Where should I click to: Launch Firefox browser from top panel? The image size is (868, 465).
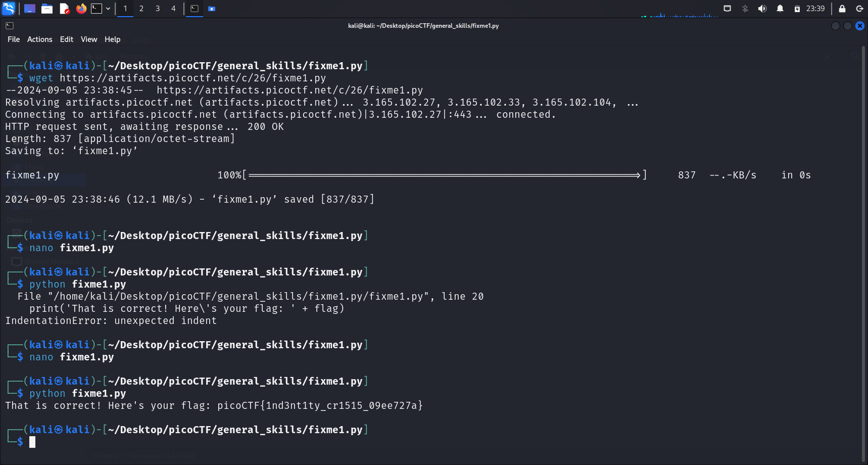81,9
